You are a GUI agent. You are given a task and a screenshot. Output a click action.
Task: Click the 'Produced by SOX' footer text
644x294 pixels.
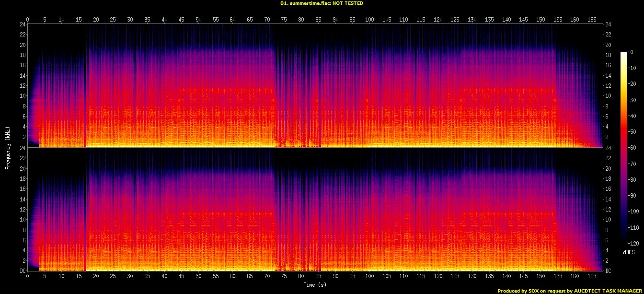pyautogui.click(x=570, y=291)
